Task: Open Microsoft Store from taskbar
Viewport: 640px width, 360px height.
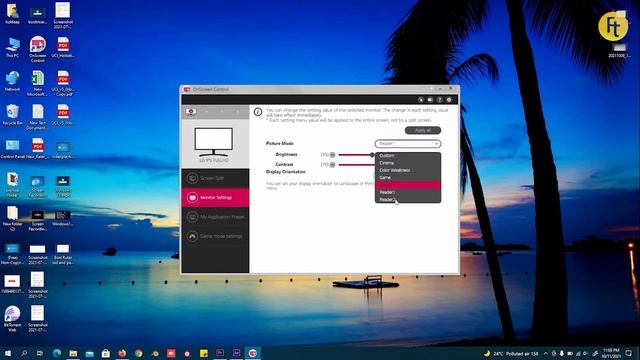Action: (106, 353)
